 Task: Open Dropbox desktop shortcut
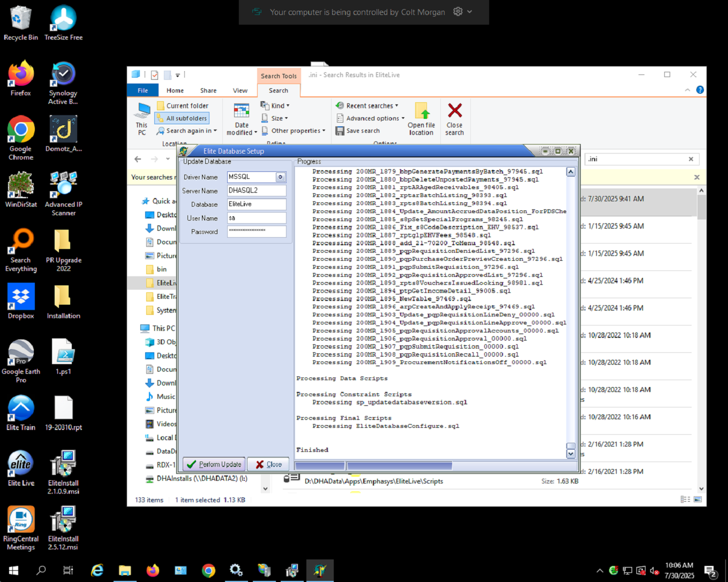tap(21, 301)
